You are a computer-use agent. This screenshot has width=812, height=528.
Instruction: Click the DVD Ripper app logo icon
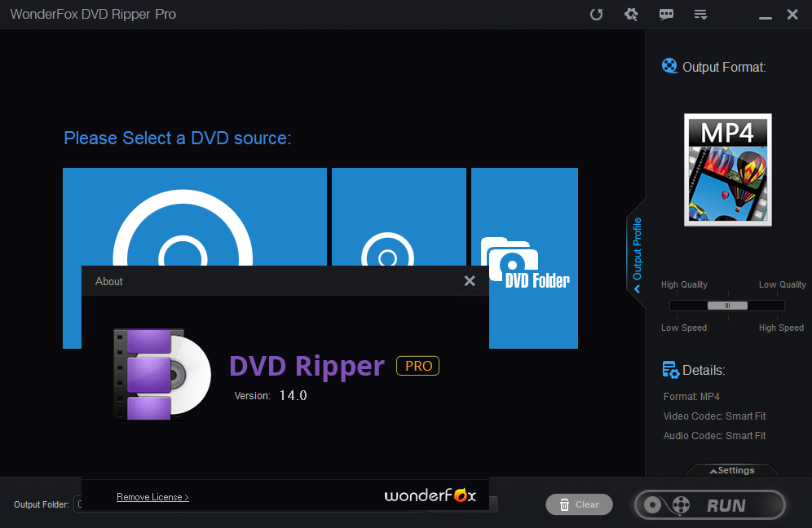point(162,374)
